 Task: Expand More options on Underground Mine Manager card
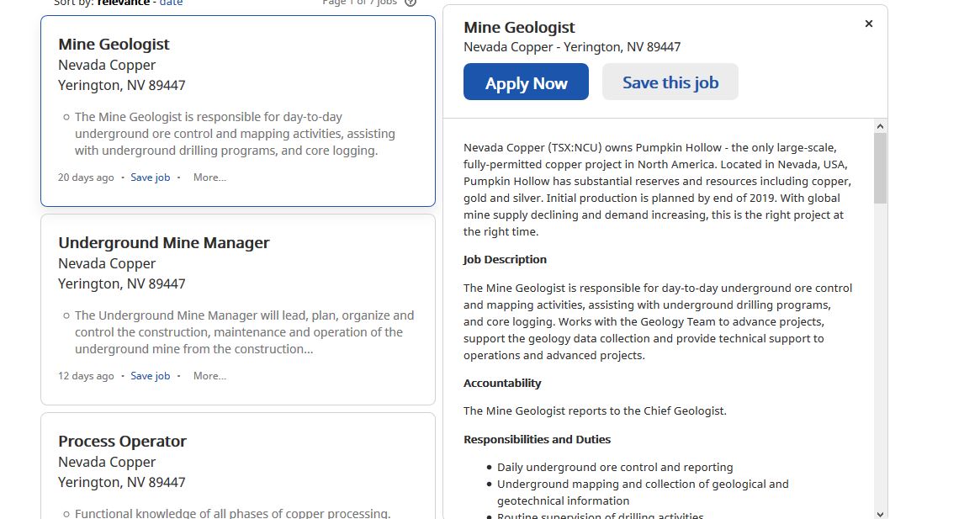point(209,376)
